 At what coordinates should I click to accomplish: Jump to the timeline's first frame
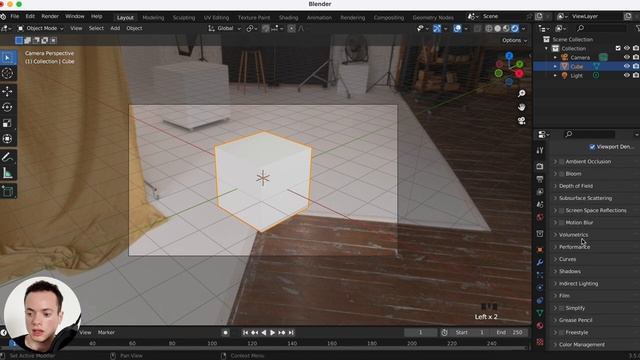pyautogui.click(x=245, y=333)
